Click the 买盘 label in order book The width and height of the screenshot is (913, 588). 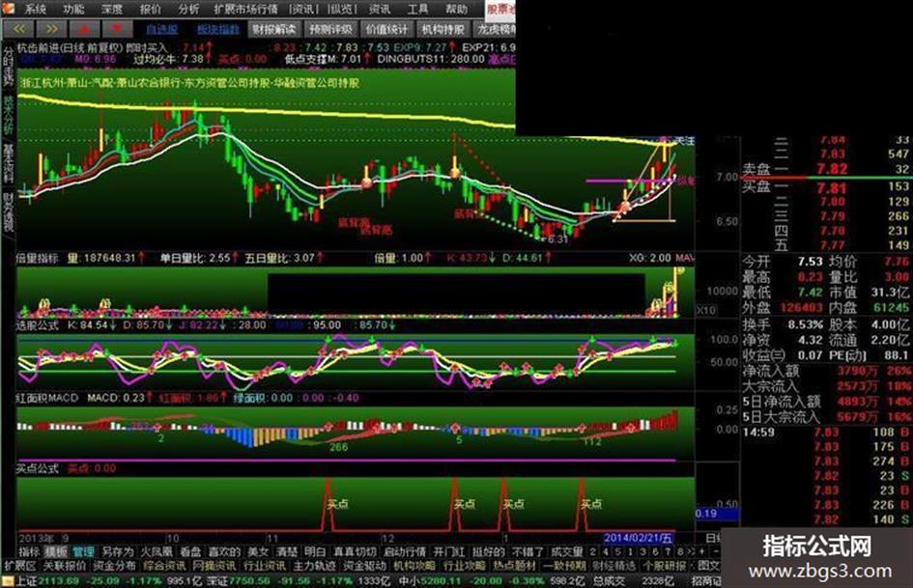click(756, 185)
